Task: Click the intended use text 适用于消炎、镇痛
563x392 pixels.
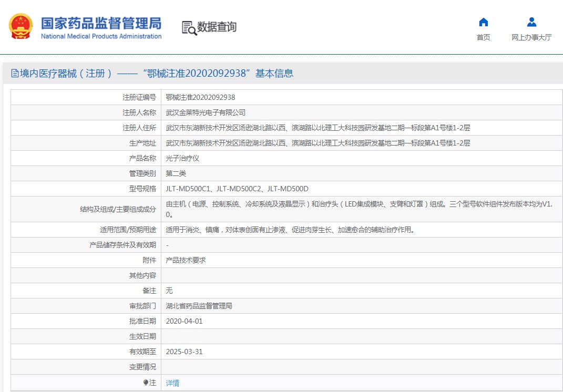Action: pos(290,230)
